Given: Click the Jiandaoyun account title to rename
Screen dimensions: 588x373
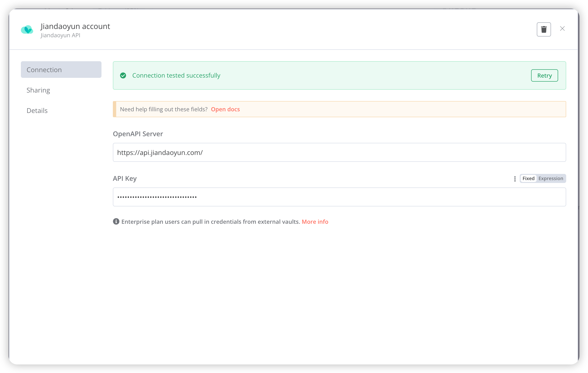Looking at the screenshot, I should (75, 26).
